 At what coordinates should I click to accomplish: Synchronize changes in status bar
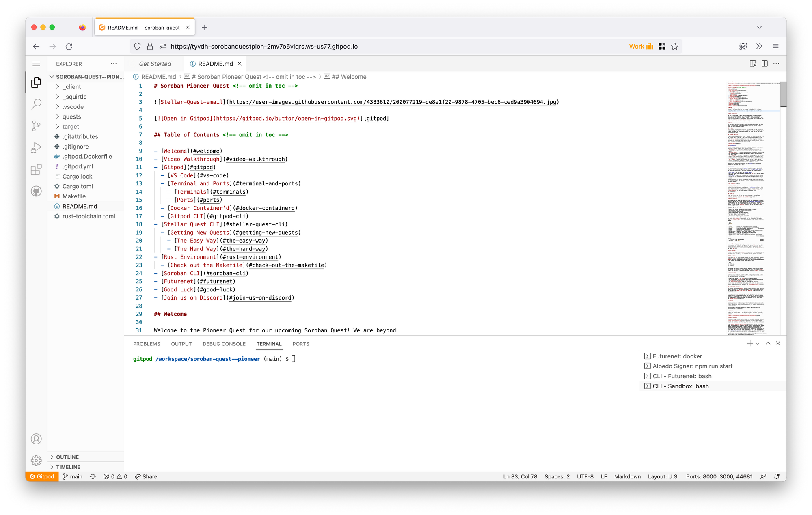[x=93, y=476]
